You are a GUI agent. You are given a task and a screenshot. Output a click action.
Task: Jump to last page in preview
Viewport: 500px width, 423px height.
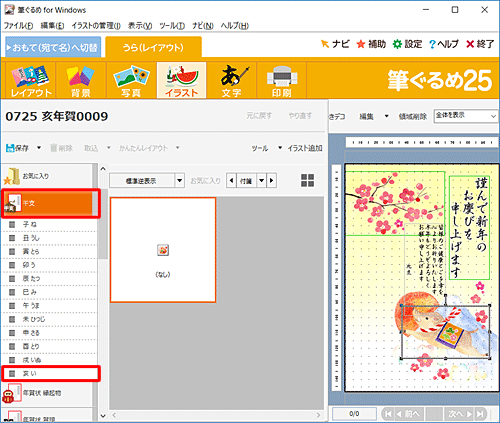480,414
